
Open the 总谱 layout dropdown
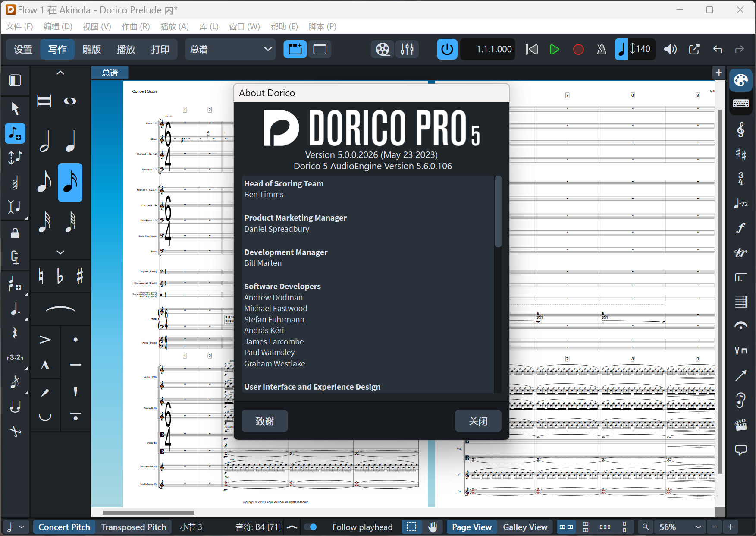click(231, 49)
